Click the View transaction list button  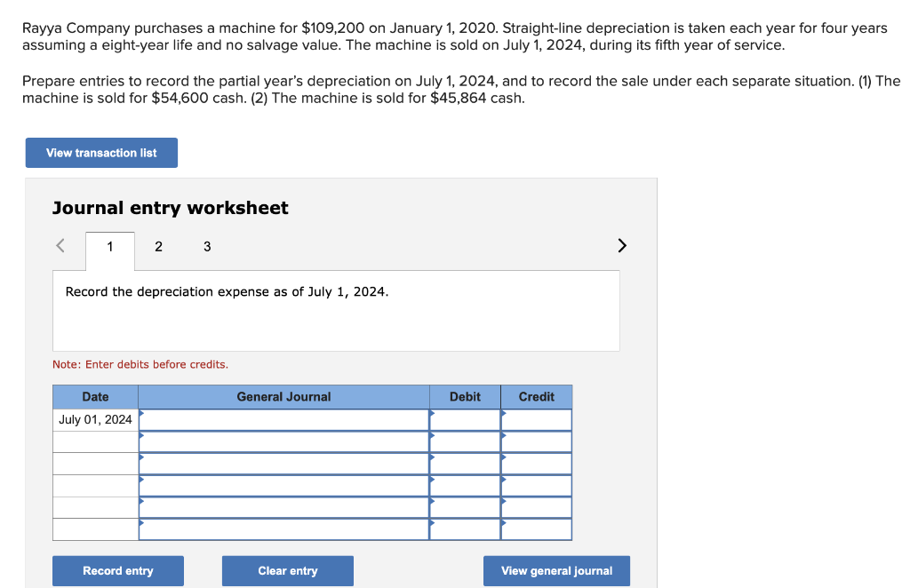100,152
